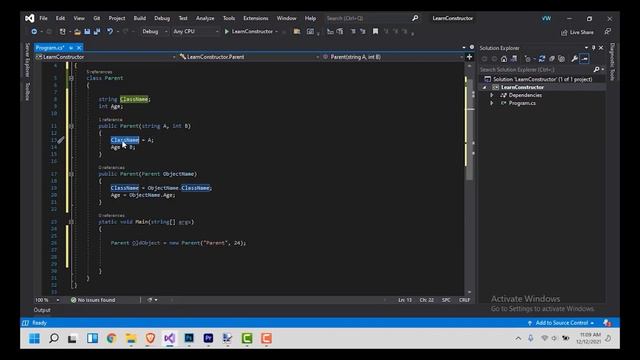Click the toolbar icon right of the folder icon

(x=311, y=31)
